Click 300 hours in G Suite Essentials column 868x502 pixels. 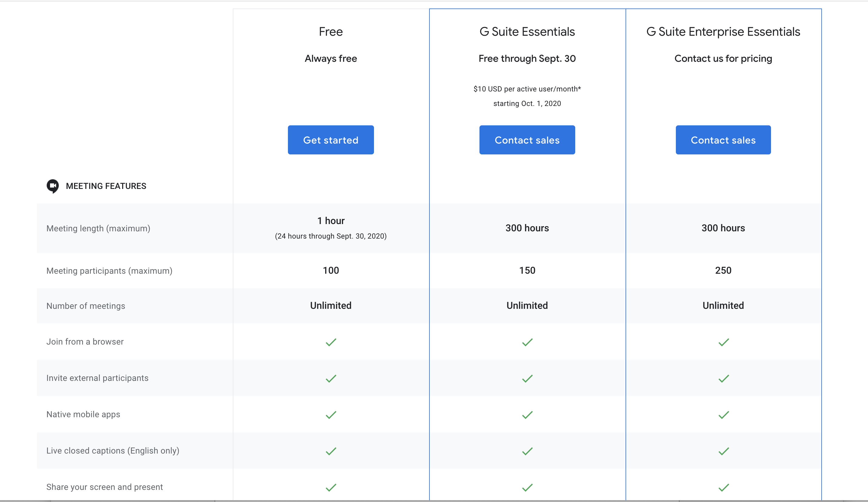(x=527, y=228)
